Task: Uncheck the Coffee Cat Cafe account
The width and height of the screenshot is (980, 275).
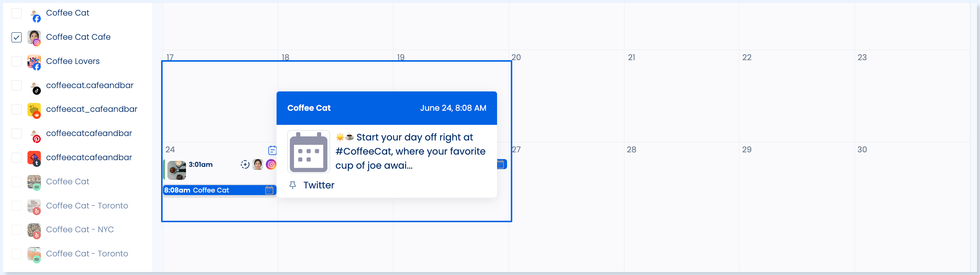Action: (x=17, y=37)
